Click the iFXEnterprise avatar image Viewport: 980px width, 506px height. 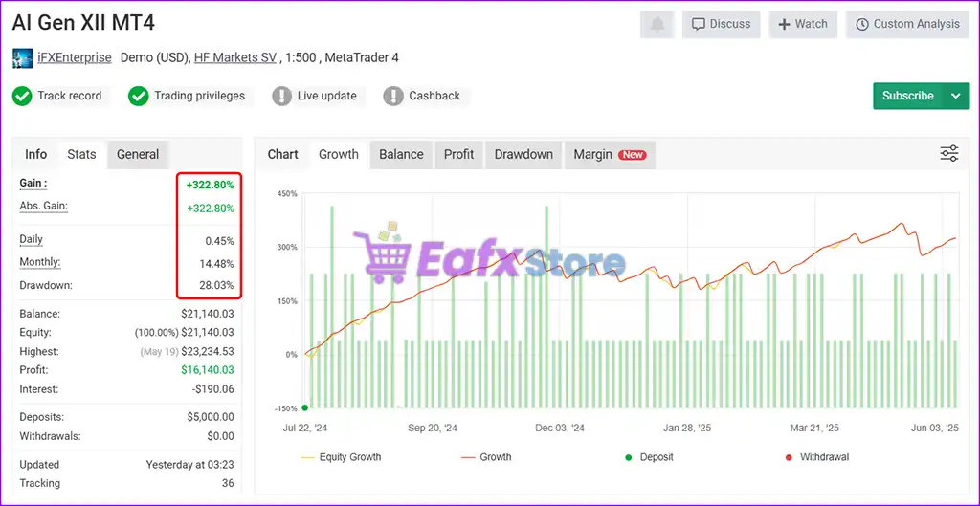23,58
